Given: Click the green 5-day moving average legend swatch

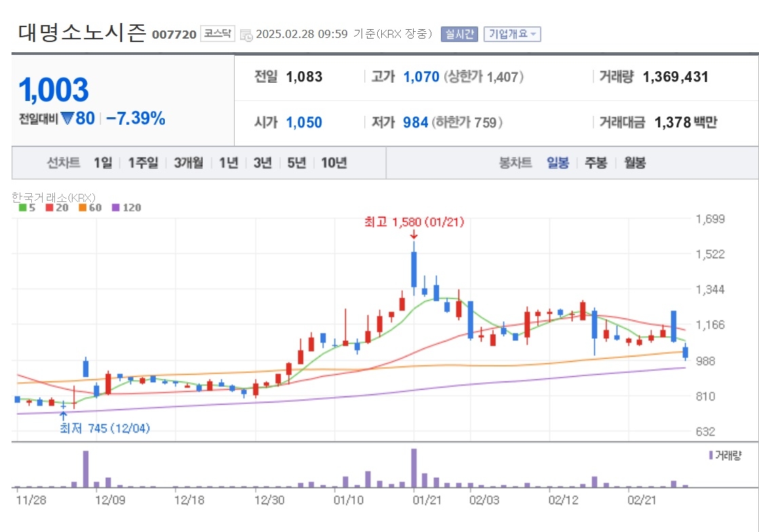Looking at the screenshot, I should 22,207.
